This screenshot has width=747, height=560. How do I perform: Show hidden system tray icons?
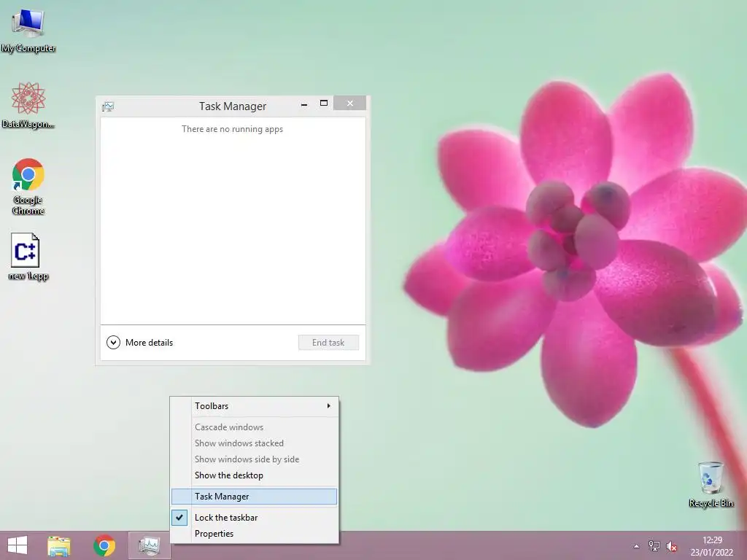click(x=636, y=546)
